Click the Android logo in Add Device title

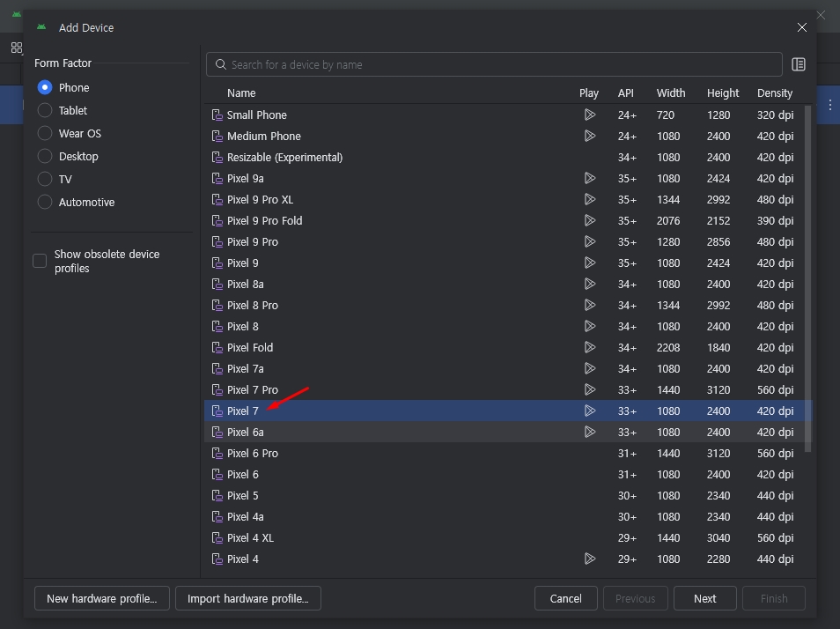(41, 26)
